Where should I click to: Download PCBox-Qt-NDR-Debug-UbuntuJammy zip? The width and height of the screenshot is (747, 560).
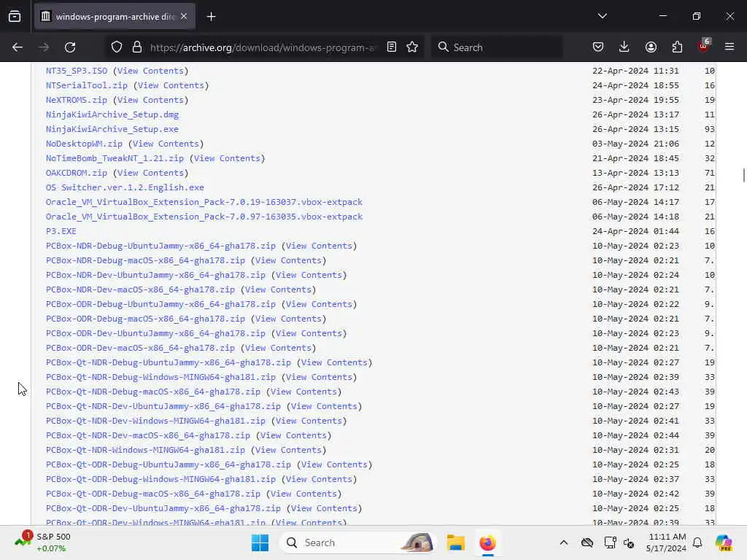169,362
